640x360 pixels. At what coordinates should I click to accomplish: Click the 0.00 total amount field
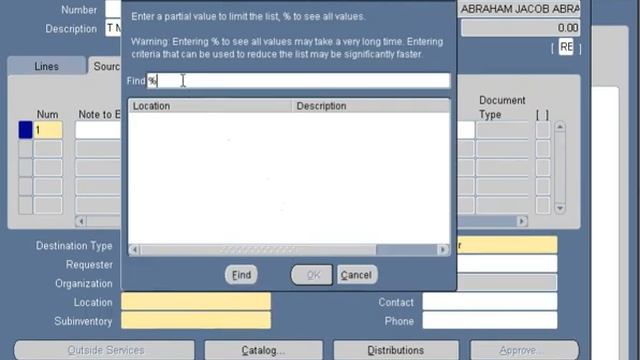(x=520, y=28)
